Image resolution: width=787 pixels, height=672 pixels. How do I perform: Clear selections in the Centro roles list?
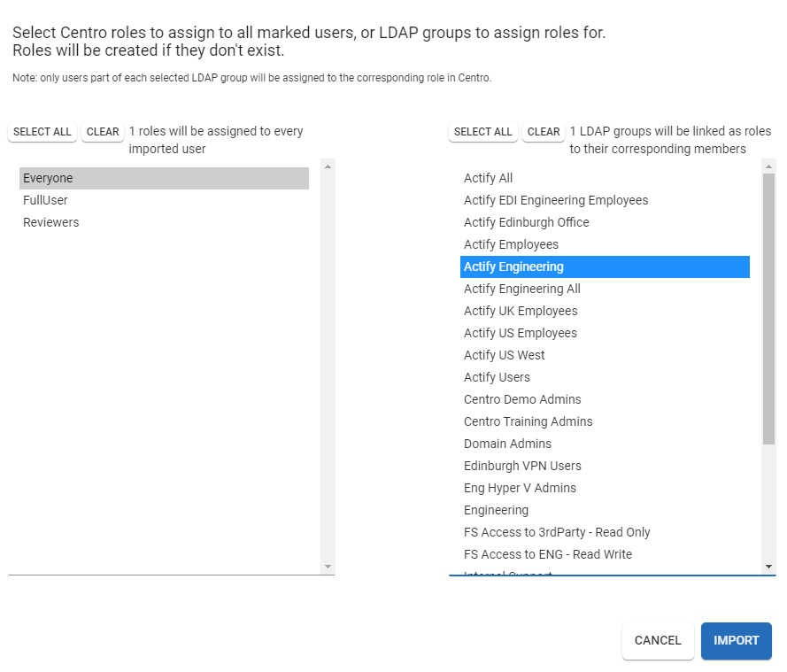coord(103,132)
